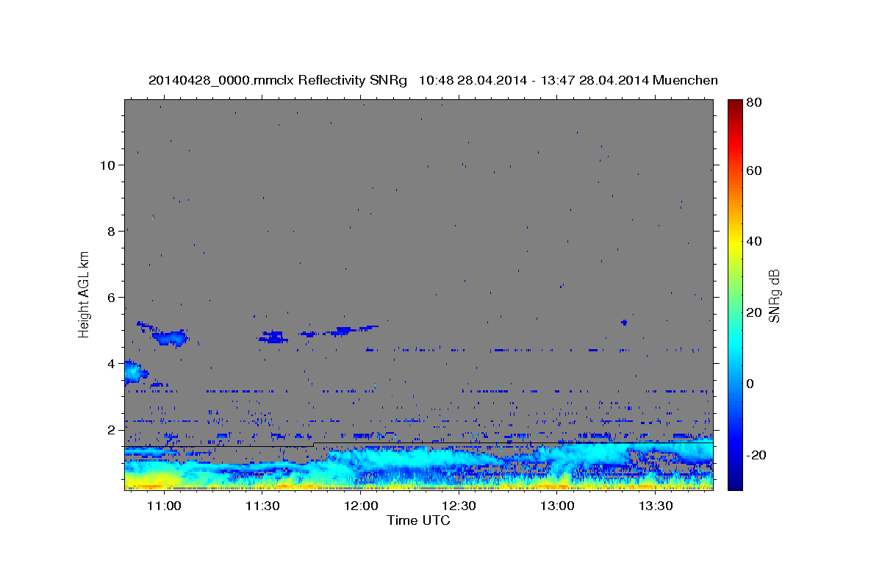The height and width of the screenshot is (588, 882).
Task: Click the height tick label 8
Action: tap(112, 231)
